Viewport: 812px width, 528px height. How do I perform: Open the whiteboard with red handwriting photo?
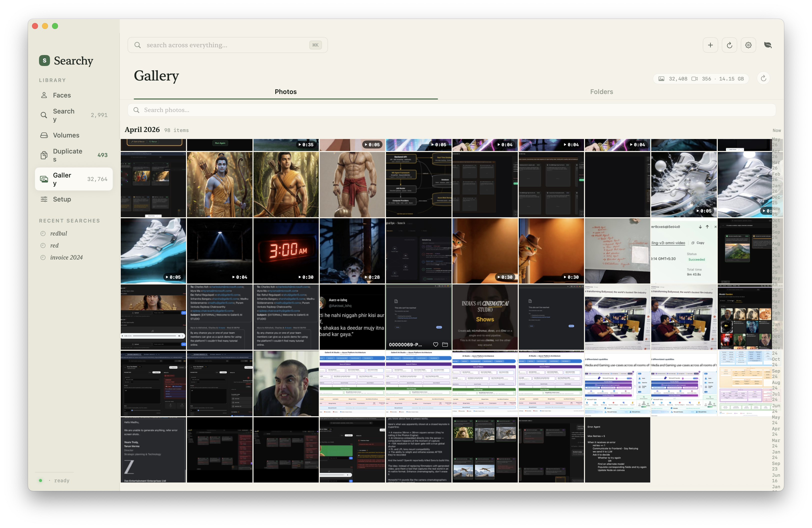[x=617, y=251]
